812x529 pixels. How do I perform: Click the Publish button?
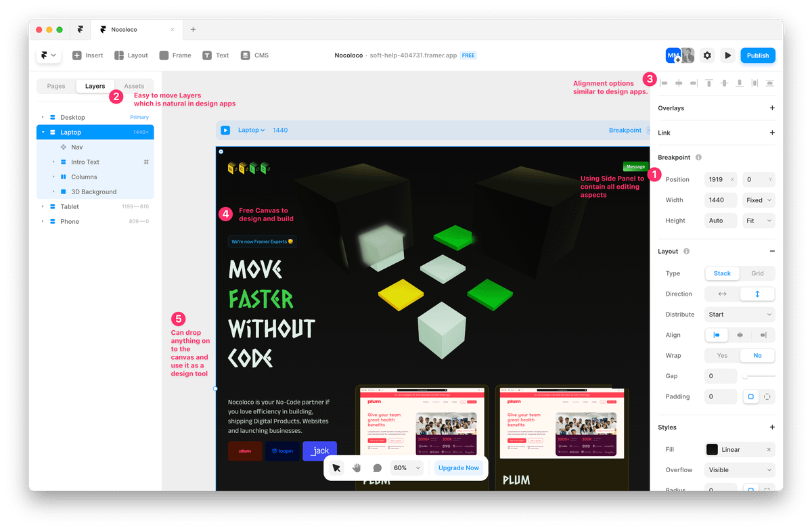point(758,55)
